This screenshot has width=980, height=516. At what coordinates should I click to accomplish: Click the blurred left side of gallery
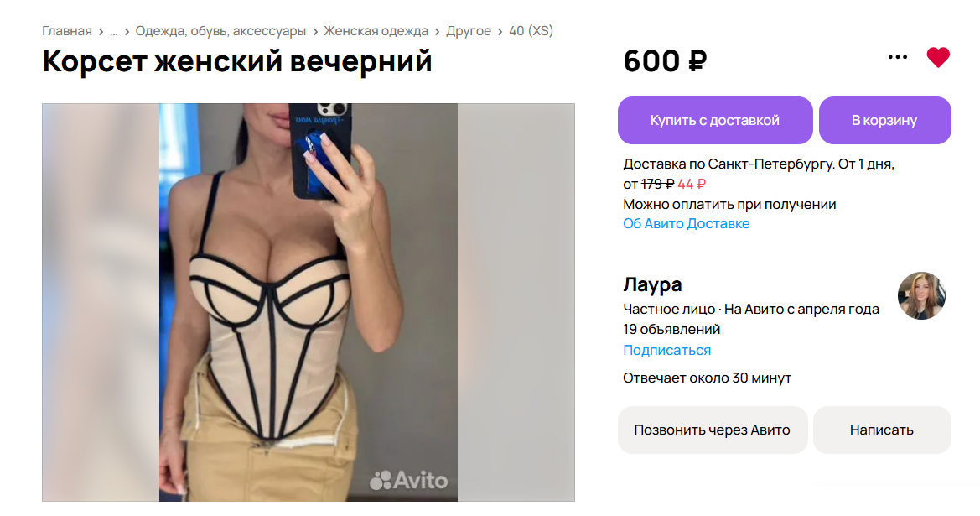pos(101,302)
